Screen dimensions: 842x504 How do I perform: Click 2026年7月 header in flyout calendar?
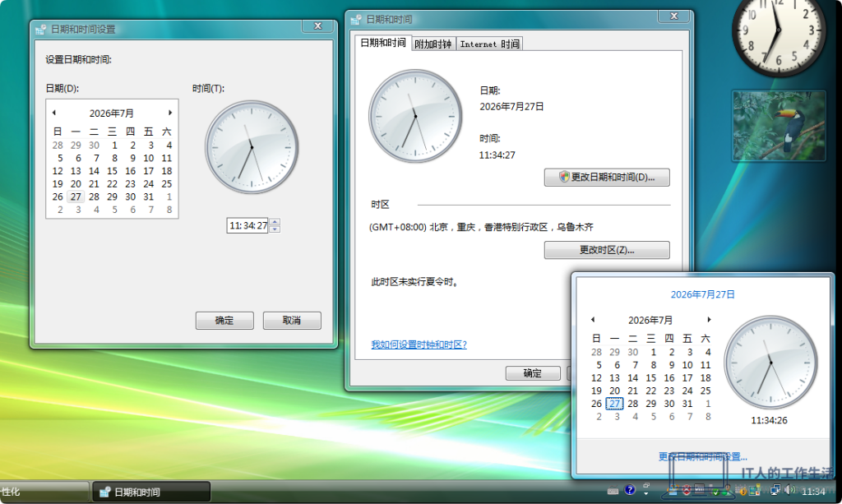[x=650, y=321]
